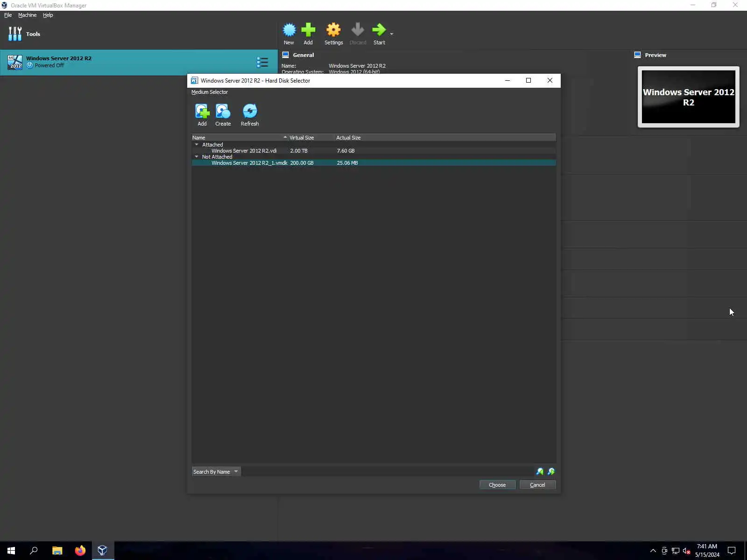Open Start button's dropdown arrow
747x560 pixels.
click(392, 34)
